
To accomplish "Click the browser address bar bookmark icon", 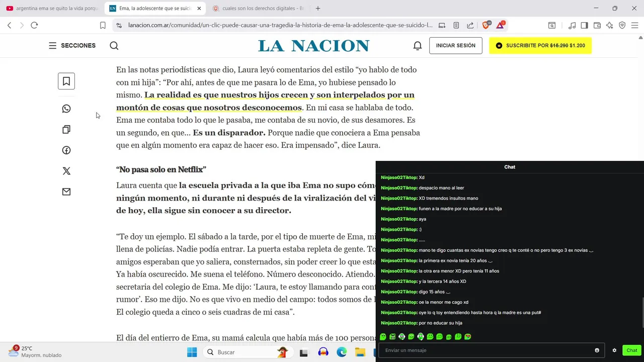I will (103, 25).
